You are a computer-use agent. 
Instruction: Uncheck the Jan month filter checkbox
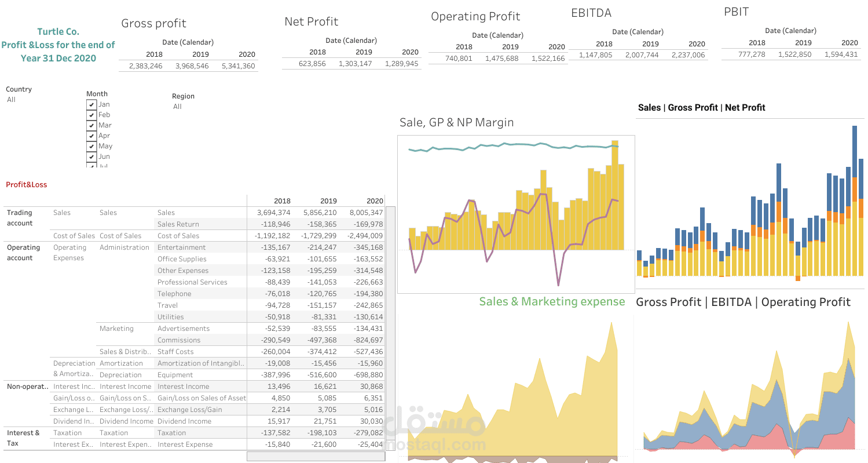point(91,104)
